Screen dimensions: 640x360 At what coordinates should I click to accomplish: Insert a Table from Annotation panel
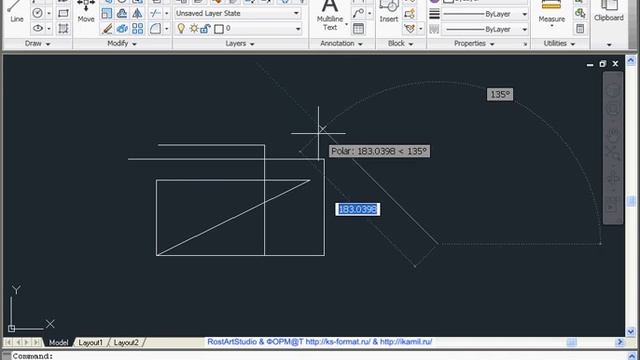coord(358,29)
